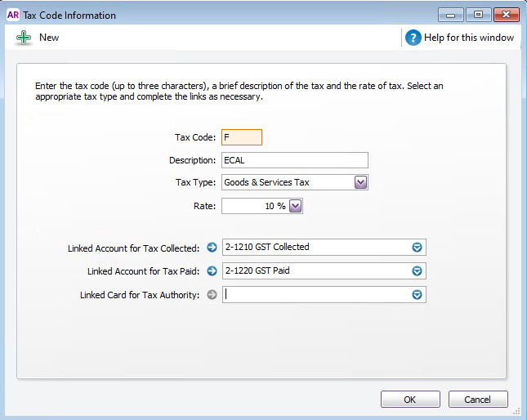Open Tax Authority card selection list
This screenshot has height=420, width=527.
coord(417,295)
